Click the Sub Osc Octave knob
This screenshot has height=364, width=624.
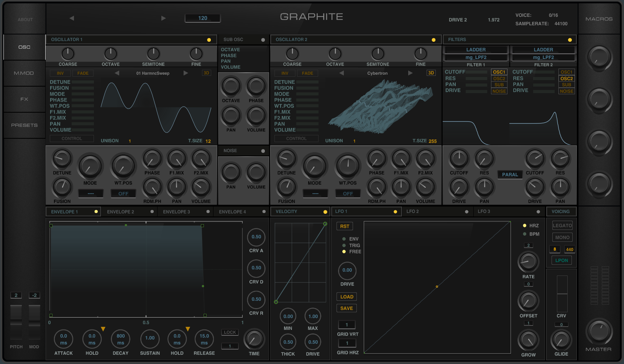point(231,87)
